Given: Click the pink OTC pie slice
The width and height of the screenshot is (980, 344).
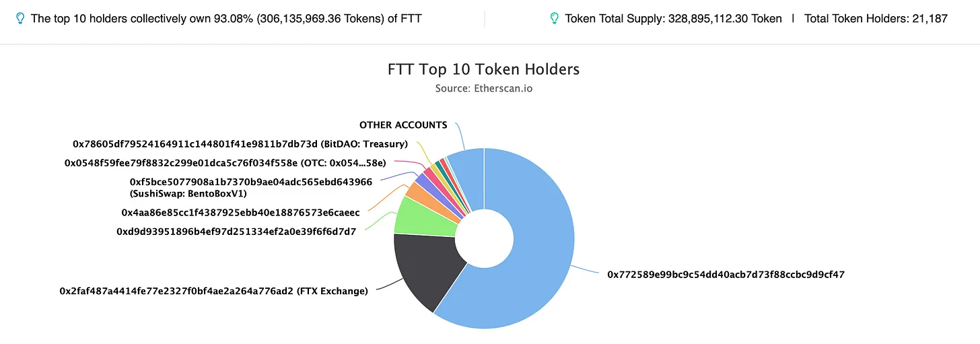Looking at the screenshot, I should click(x=428, y=172).
